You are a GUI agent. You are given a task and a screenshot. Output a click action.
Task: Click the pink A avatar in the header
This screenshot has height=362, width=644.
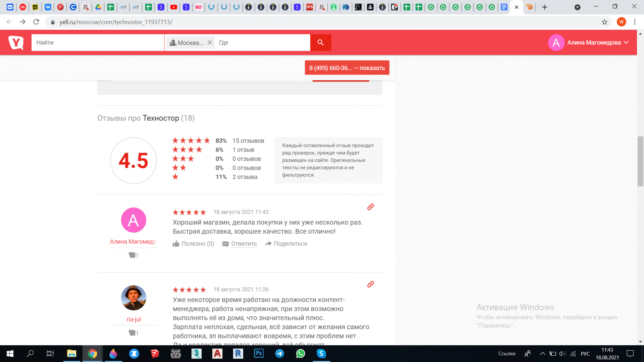(556, 42)
